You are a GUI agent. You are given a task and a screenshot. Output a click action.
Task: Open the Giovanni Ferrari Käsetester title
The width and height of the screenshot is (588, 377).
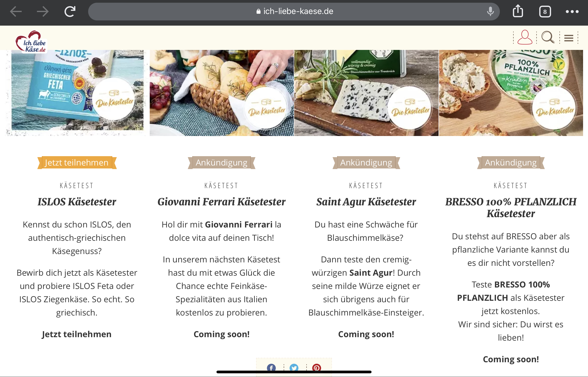[x=221, y=202]
